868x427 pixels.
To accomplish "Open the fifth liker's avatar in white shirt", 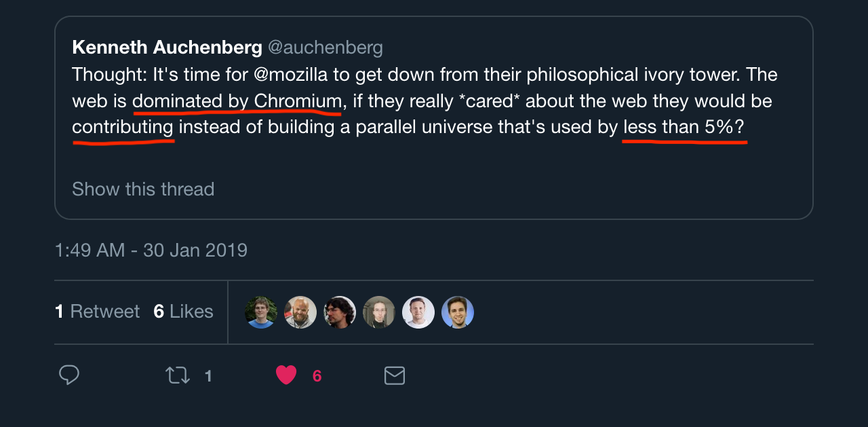I will click(418, 312).
